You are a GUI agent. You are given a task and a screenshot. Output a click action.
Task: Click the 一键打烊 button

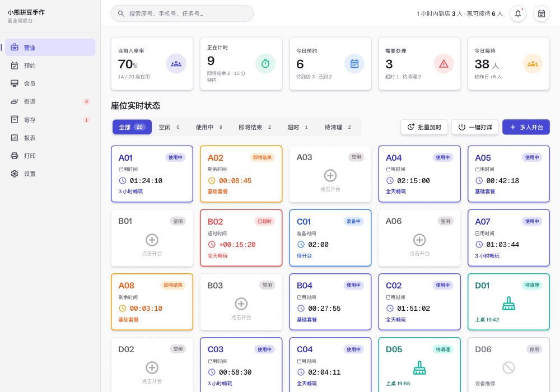coord(475,127)
